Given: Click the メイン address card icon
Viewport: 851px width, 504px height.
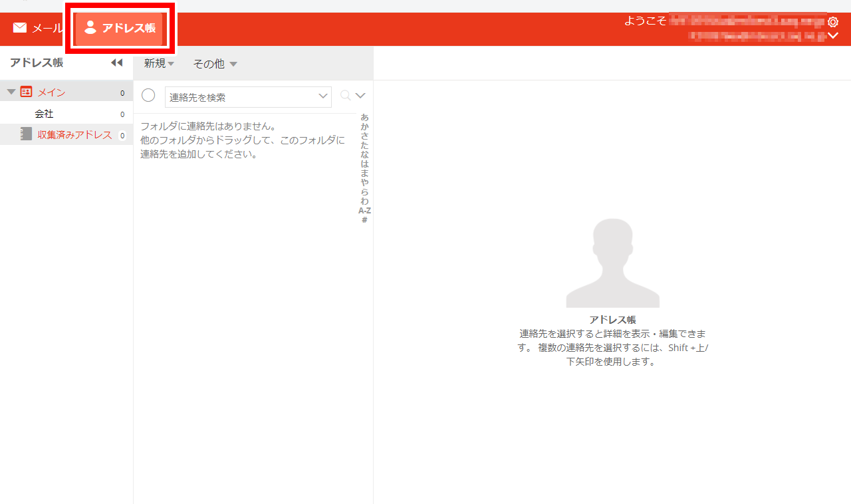Looking at the screenshot, I should 27,92.
